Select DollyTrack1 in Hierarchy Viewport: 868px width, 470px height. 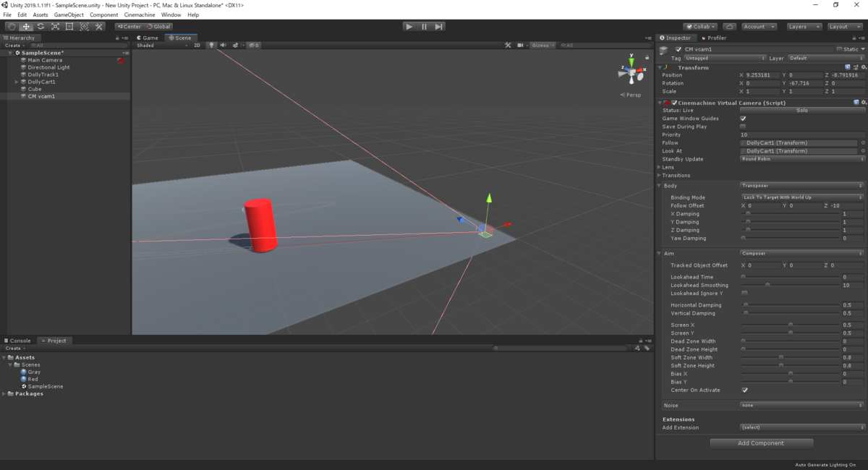pyautogui.click(x=43, y=74)
